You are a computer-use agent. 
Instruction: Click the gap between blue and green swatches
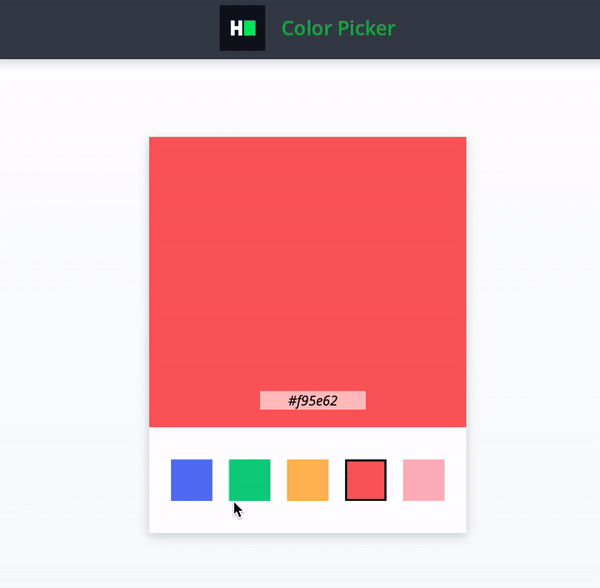tap(220, 480)
